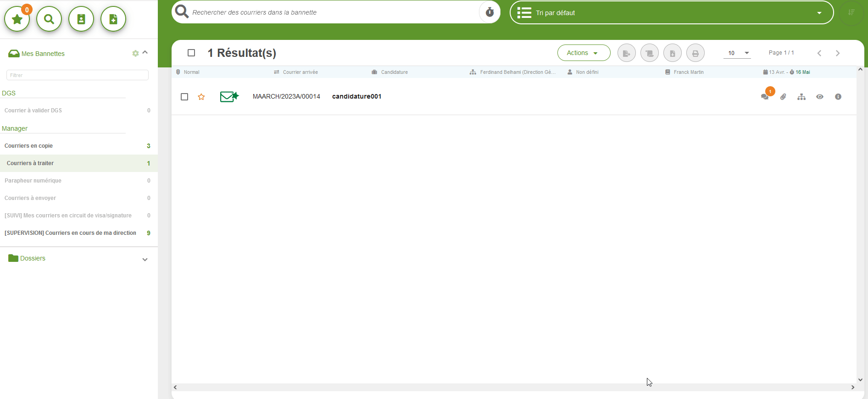The height and width of the screenshot is (399, 868).
Task: Open the Actions dropdown
Action: pyautogui.click(x=584, y=53)
